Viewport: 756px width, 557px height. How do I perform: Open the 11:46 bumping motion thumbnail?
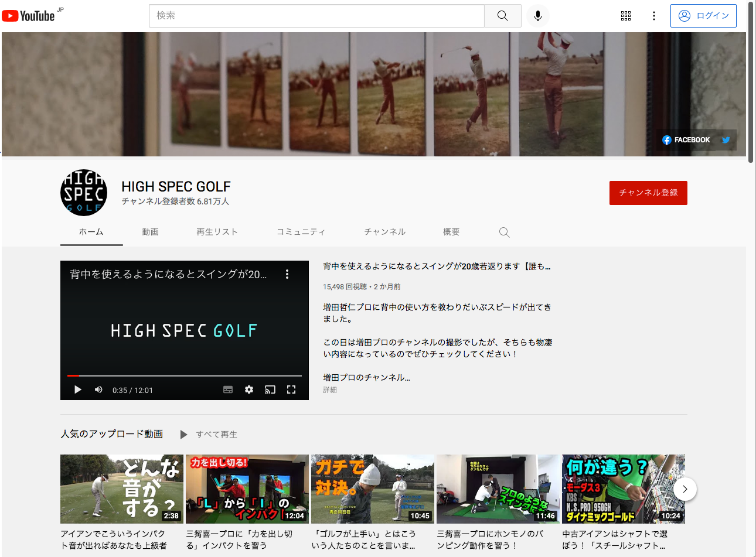click(x=498, y=489)
